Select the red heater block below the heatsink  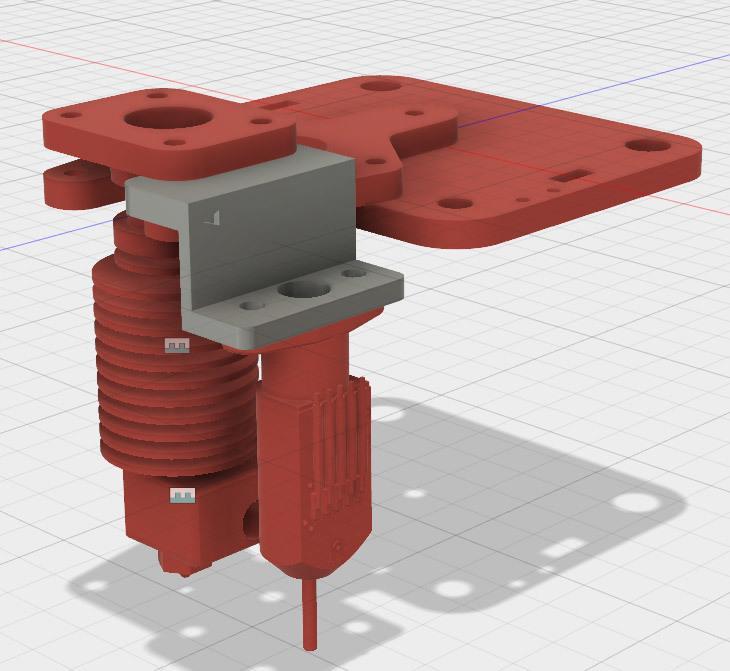click(x=186, y=512)
